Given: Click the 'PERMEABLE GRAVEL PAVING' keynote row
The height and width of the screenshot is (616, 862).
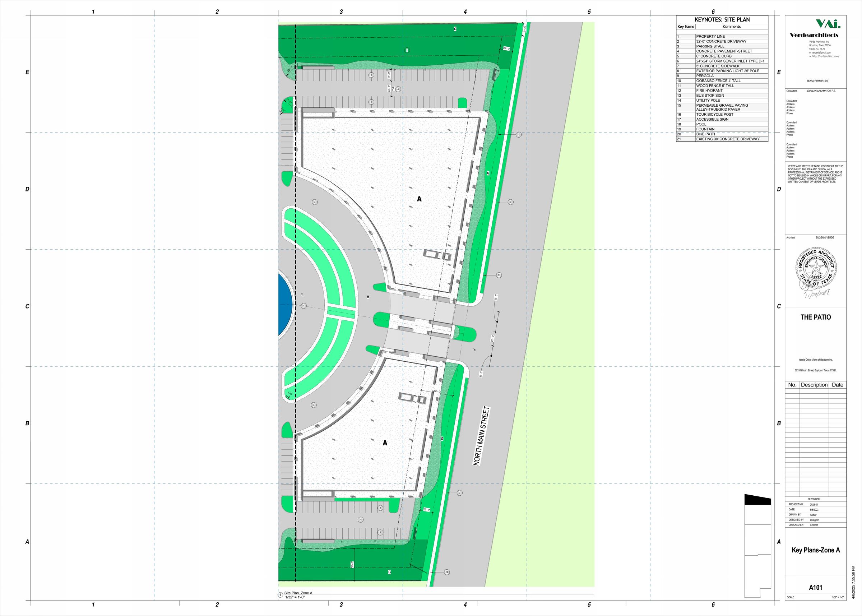Looking at the screenshot, I should pos(722,107).
